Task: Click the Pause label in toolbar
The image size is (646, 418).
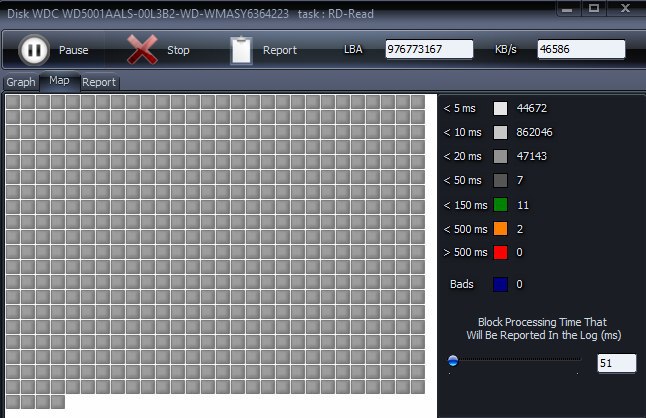Action: tap(74, 50)
